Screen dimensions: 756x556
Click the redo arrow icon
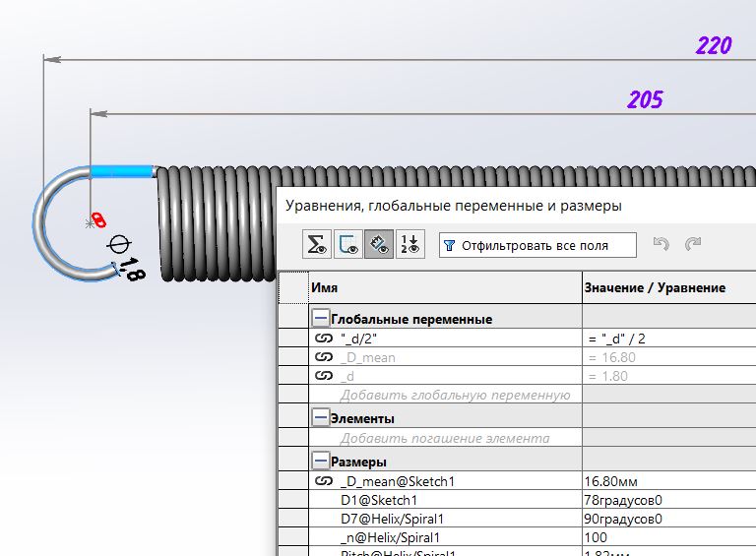(x=693, y=245)
